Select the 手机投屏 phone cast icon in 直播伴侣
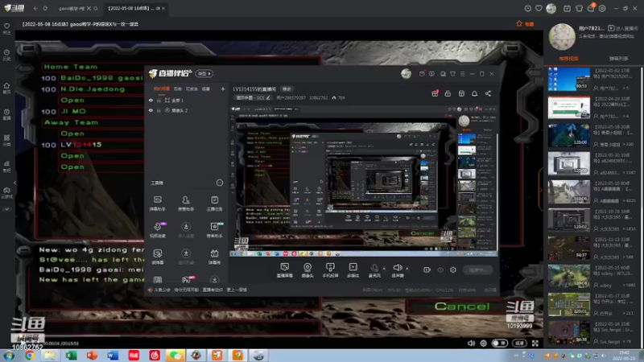 (x=330, y=270)
